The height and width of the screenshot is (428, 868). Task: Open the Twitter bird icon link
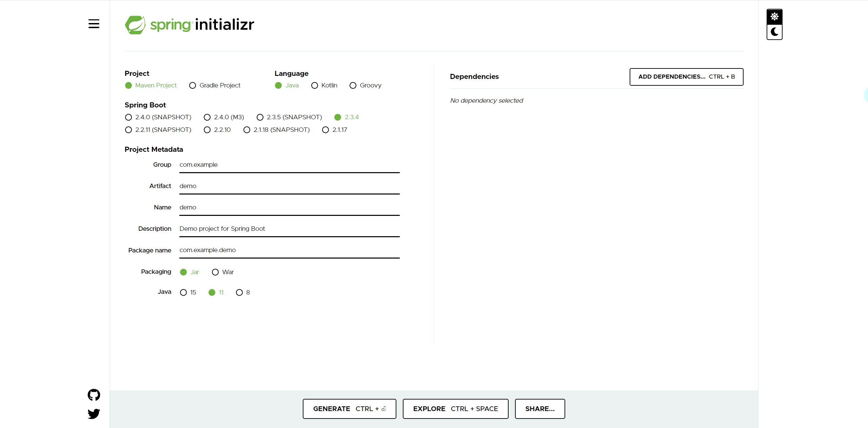(94, 413)
